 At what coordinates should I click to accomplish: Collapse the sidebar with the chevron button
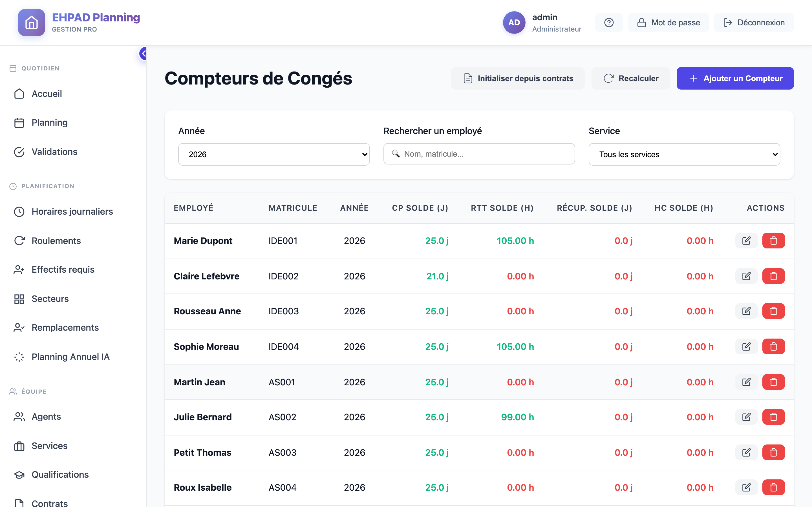point(143,54)
